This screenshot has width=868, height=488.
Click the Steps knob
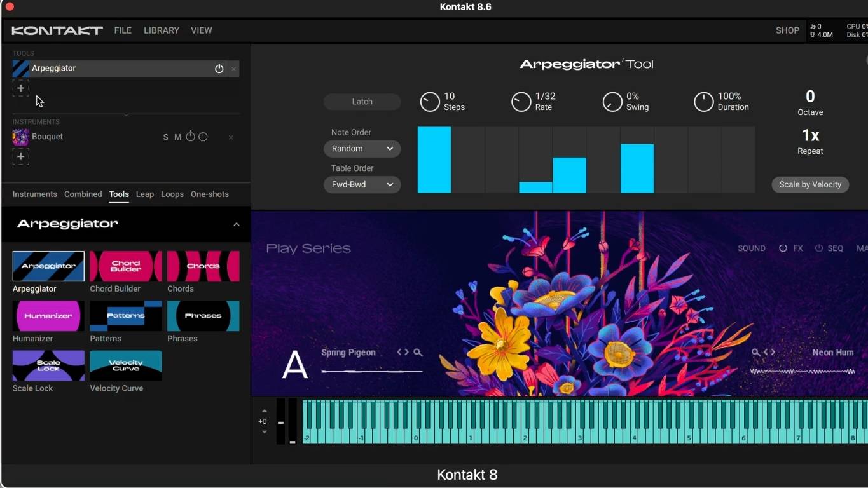click(430, 102)
